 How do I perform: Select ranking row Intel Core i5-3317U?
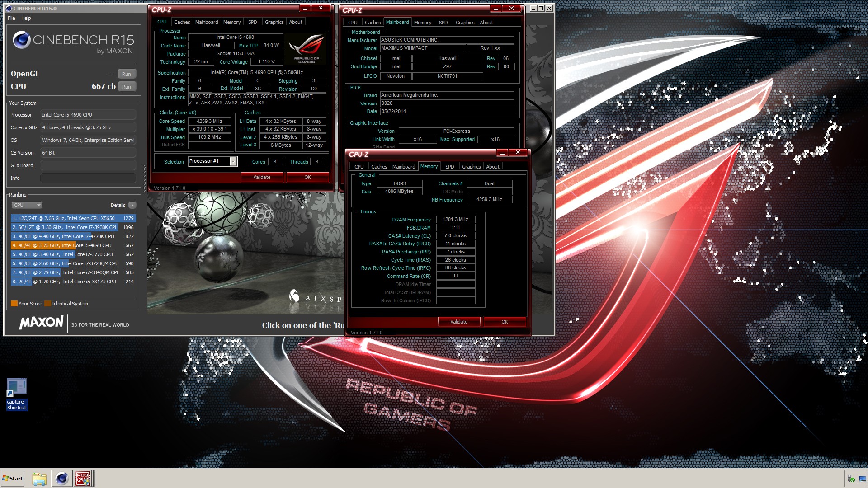click(x=73, y=282)
